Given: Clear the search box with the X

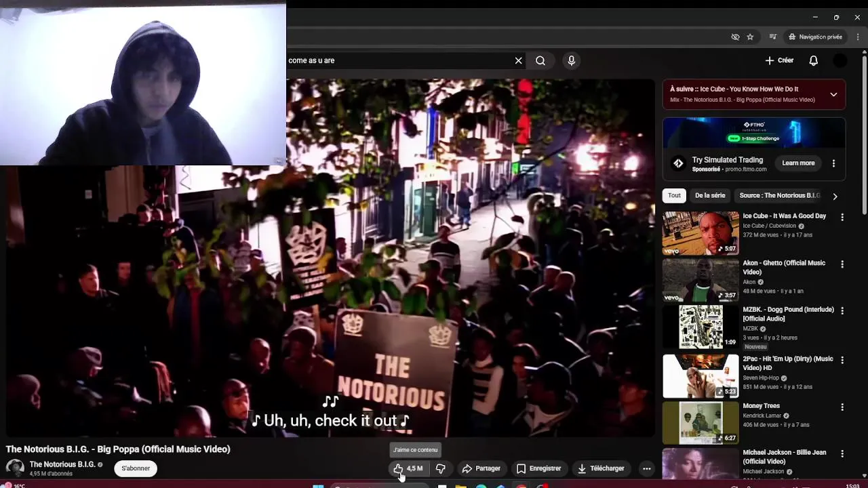Looking at the screenshot, I should click(x=519, y=60).
